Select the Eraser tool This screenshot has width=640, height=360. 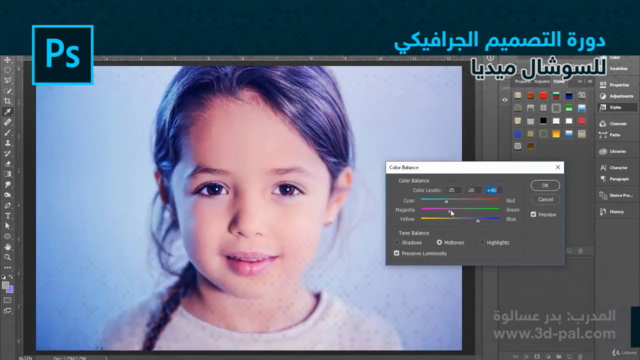tap(7, 164)
